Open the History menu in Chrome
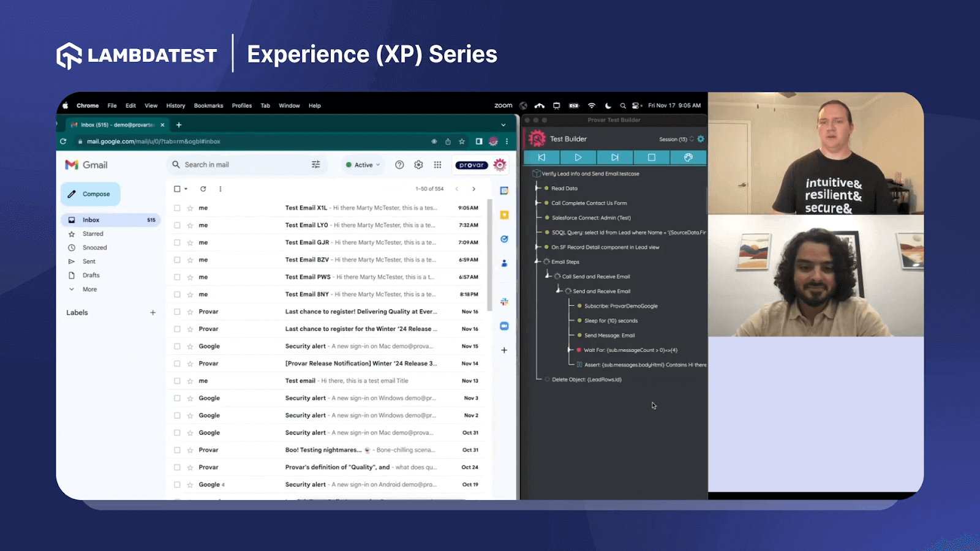The width and height of the screenshot is (980, 551). [x=176, y=105]
